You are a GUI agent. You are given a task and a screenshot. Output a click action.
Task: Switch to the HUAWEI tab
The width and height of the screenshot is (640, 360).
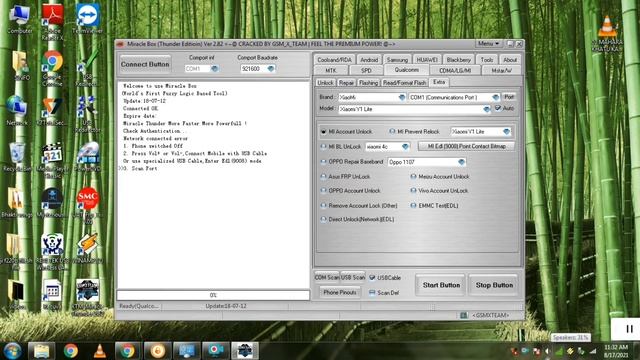pos(427,60)
